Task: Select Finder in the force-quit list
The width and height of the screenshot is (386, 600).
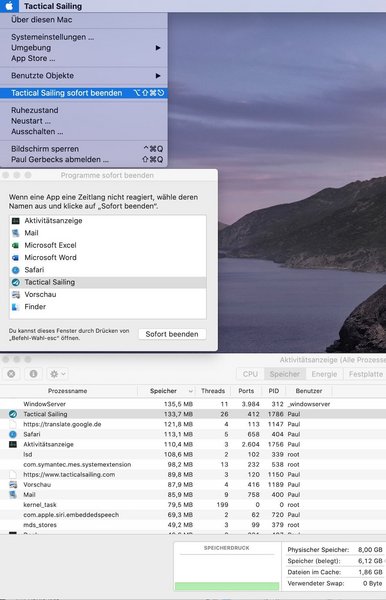Action: pyautogui.click(x=107, y=307)
